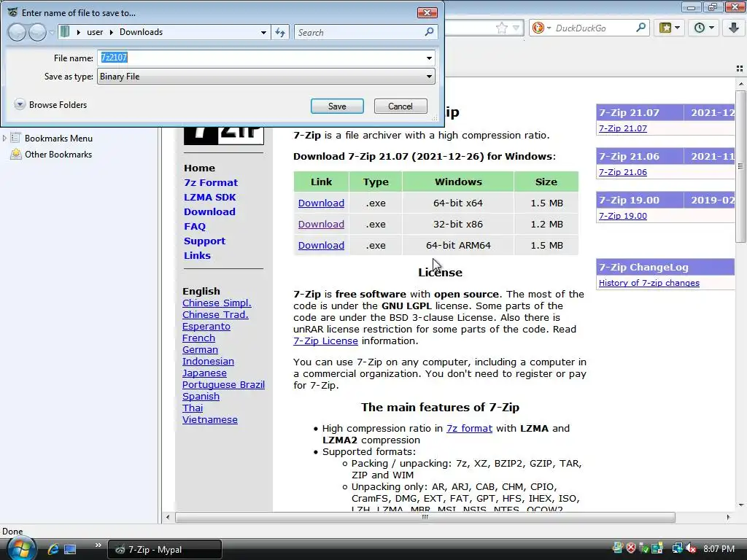The width and height of the screenshot is (747, 560).
Task: Open the Download page in site menu
Action: (x=209, y=211)
